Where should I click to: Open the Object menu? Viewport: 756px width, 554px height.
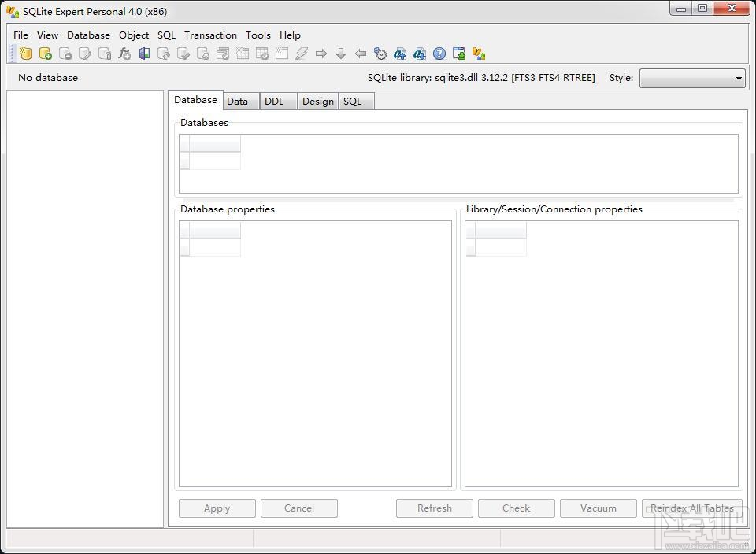(134, 35)
